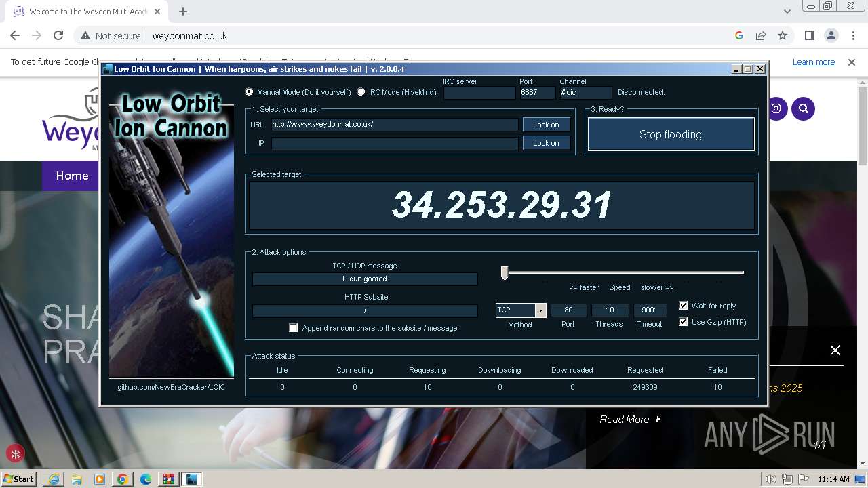The height and width of the screenshot is (488, 868).
Task: Open a new Chrome tab
Action: [183, 12]
